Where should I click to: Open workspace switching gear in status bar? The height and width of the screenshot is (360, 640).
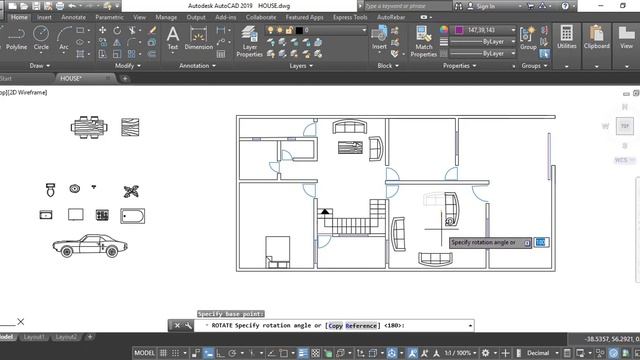click(485, 353)
